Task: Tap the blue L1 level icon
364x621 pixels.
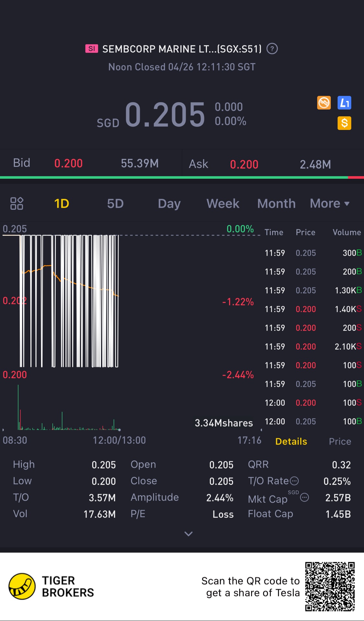Action: coord(344,103)
